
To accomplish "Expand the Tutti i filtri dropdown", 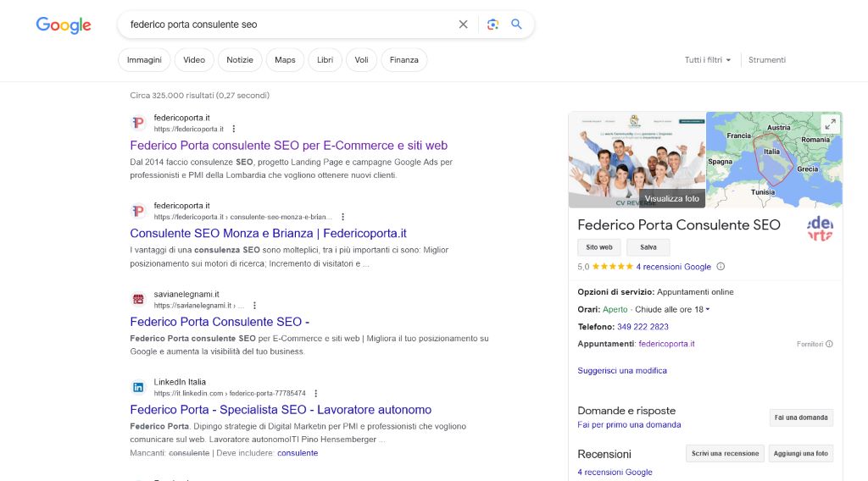I will click(708, 60).
